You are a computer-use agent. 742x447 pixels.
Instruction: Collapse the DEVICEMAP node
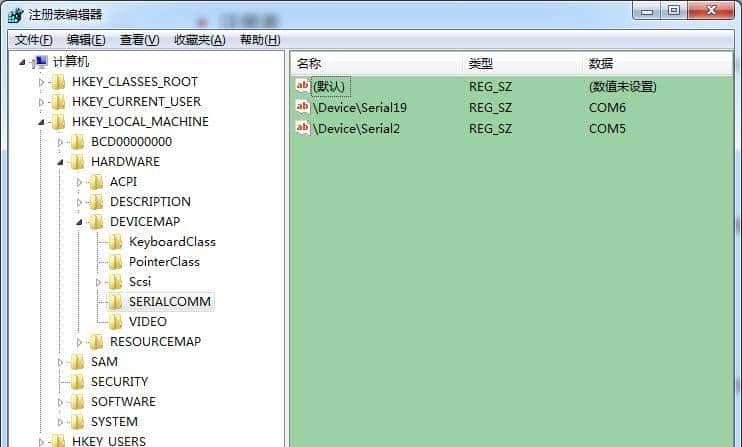79,222
